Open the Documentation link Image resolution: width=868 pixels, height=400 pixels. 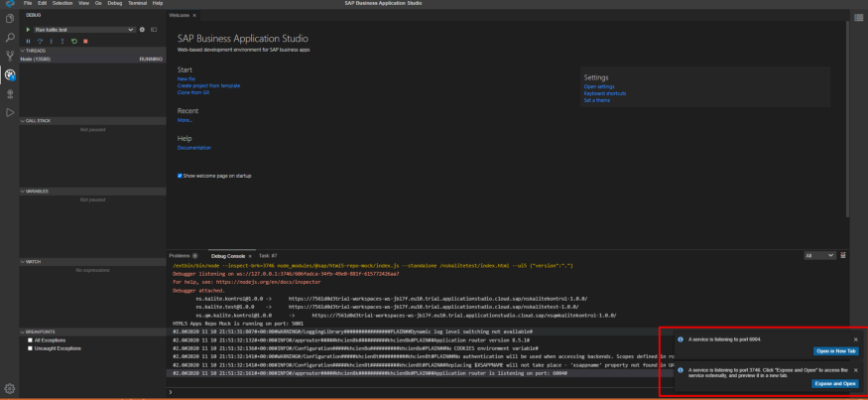[x=193, y=148]
